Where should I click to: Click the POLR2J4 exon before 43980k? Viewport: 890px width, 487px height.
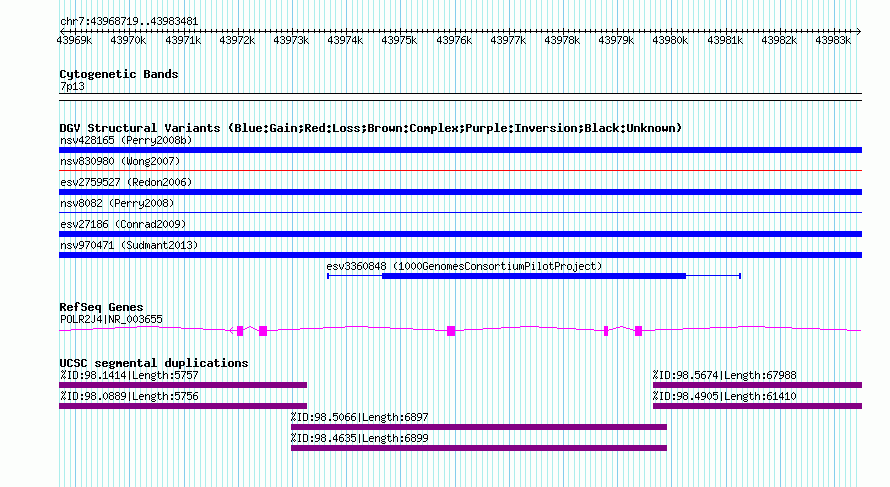click(639, 331)
